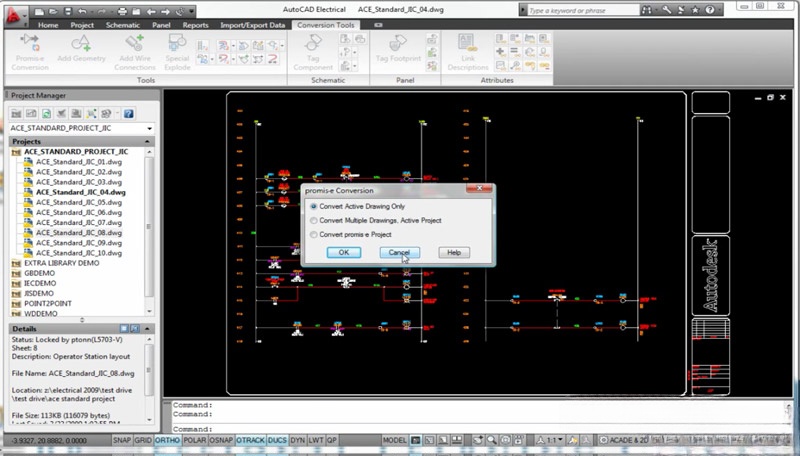This screenshot has height=456, width=800.
Task: Click the lock icon in status bar
Action: (x=519, y=440)
